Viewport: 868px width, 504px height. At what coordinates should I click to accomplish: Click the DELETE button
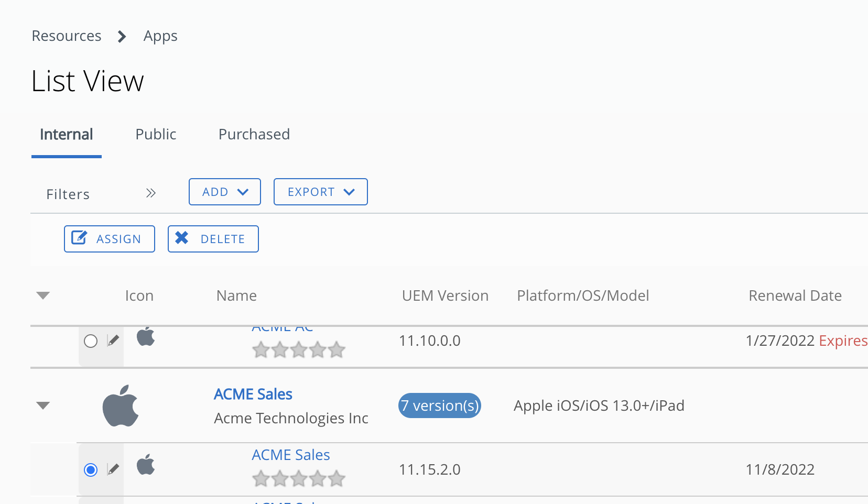point(213,239)
